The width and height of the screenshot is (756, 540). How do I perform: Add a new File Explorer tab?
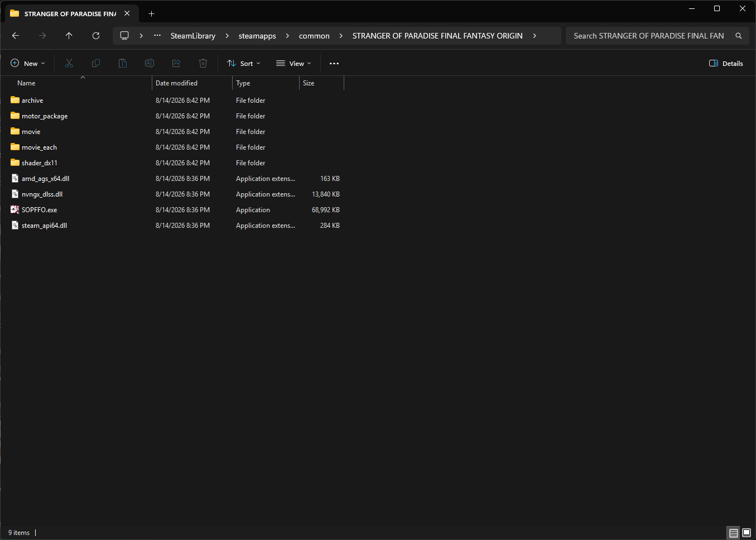[152, 13]
